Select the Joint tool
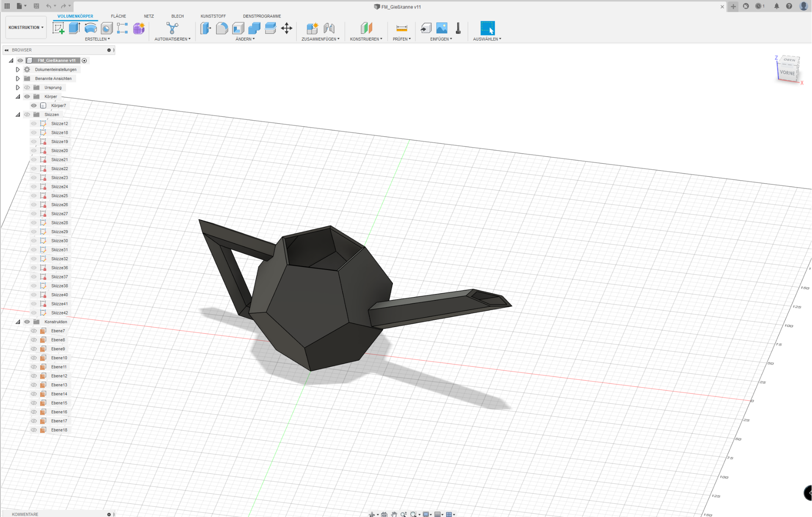The height and width of the screenshot is (517, 812). (x=329, y=28)
